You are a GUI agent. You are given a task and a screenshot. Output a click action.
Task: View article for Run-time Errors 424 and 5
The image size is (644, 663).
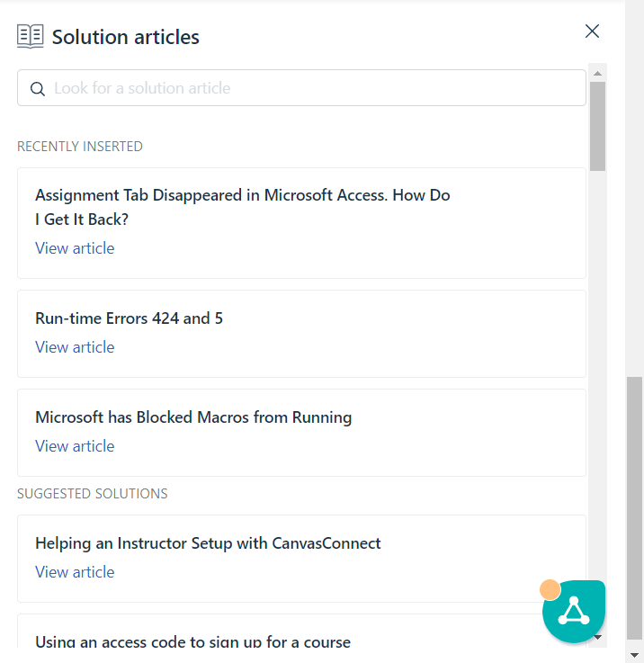75,347
